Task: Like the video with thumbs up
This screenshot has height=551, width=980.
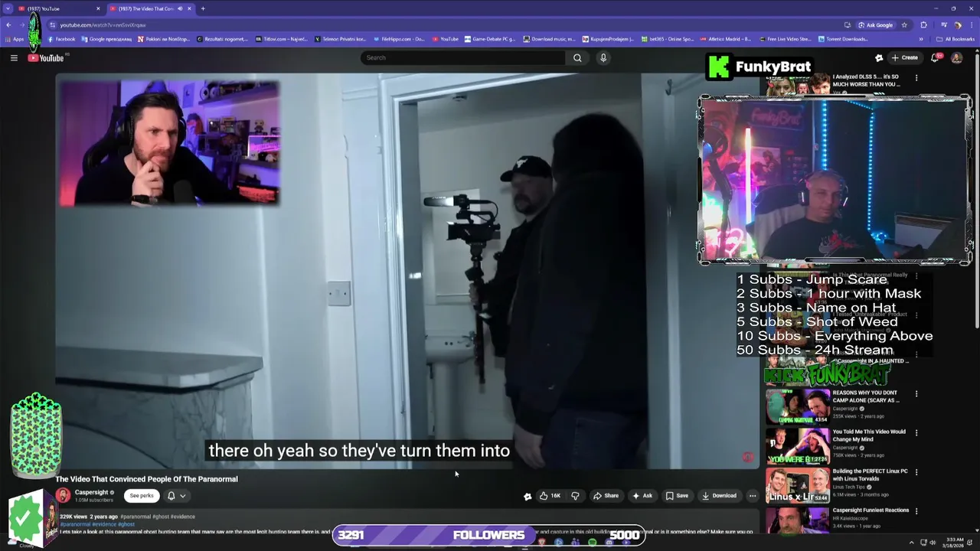Action: 550,496
